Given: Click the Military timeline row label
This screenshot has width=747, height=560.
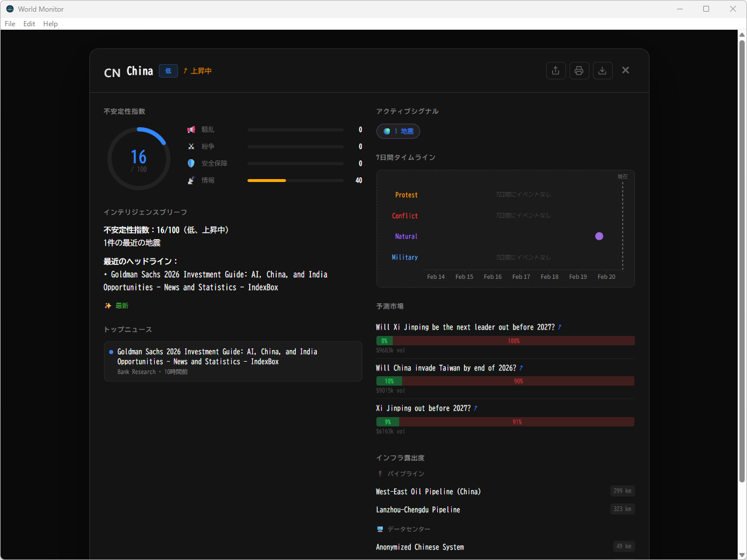Looking at the screenshot, I should [405, 257].
